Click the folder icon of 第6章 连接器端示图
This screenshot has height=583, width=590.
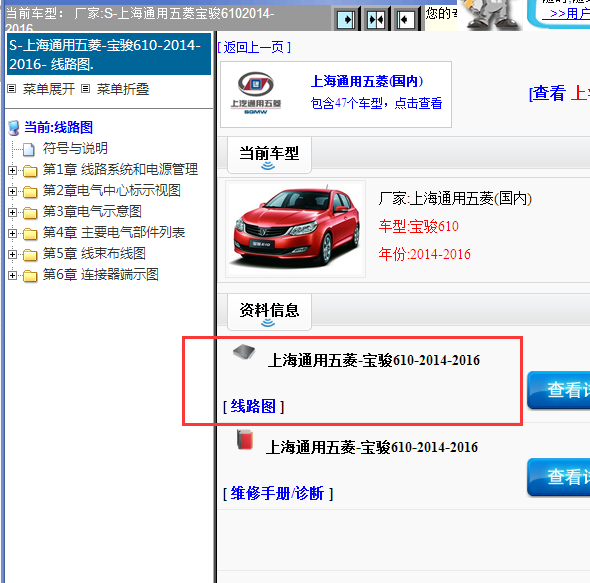coord(30,276)
